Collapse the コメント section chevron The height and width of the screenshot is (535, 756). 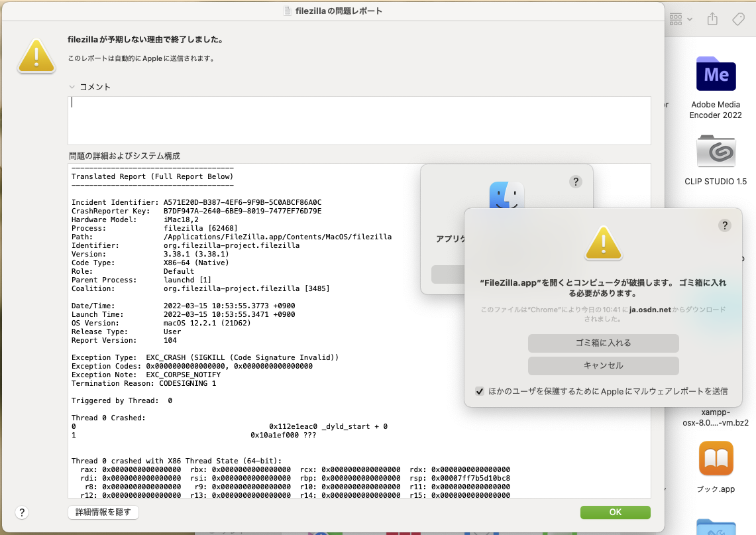click(72, 87)
